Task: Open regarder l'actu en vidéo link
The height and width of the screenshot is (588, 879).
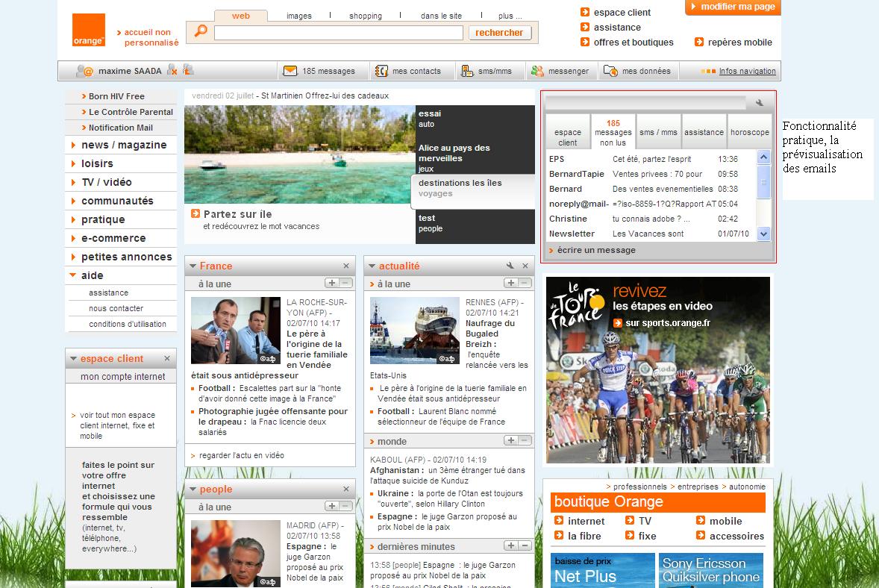Action: [x=242, y=455]
